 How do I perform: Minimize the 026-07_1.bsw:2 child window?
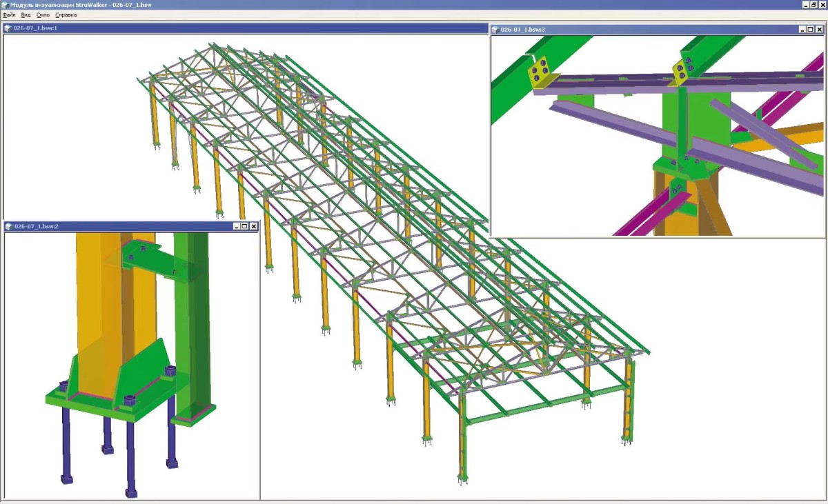click(x=237, y=226)
